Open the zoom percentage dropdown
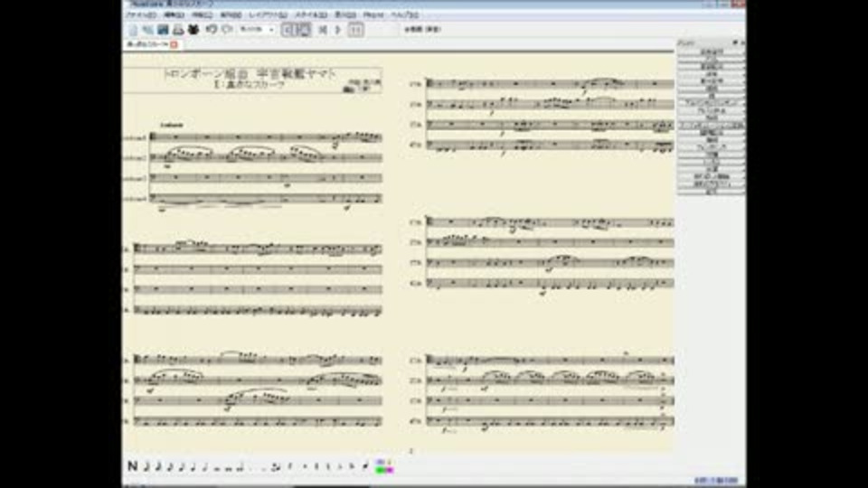This screenshot has height=488, width=868. 257,29
